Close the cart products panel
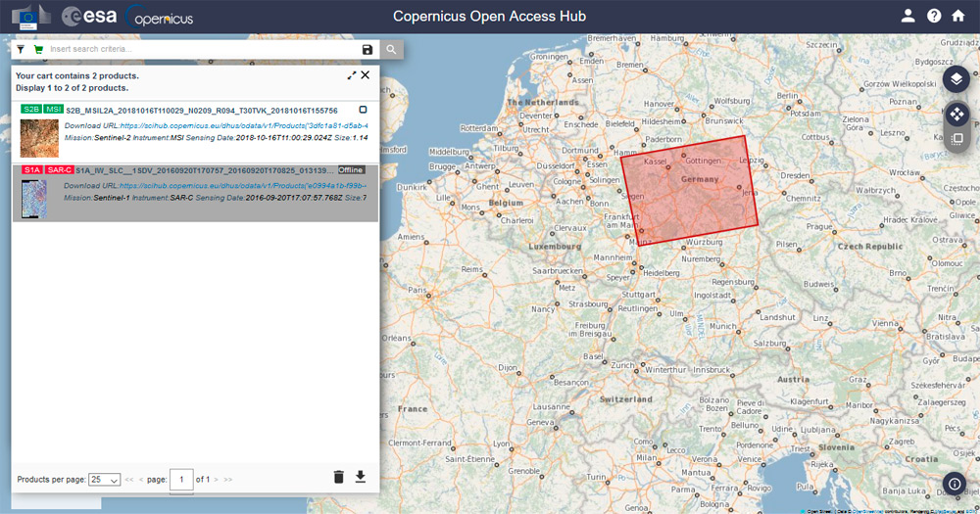This screenshot has width=980, height=514. pos(366,75)
